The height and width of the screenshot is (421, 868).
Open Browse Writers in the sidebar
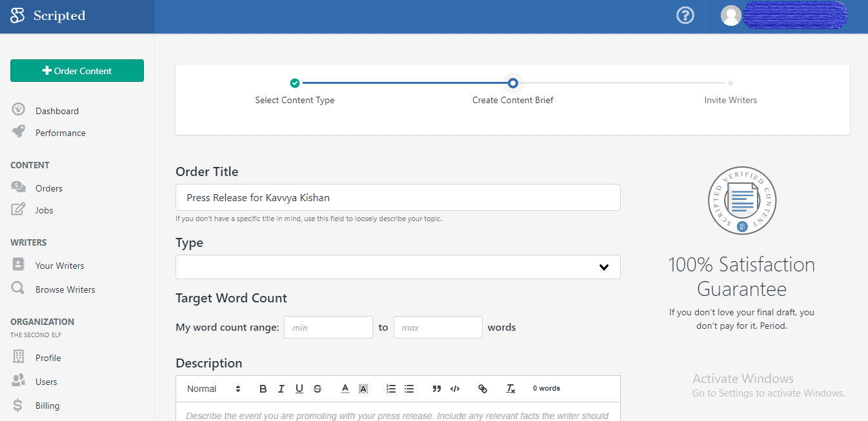tap(65, 289)
